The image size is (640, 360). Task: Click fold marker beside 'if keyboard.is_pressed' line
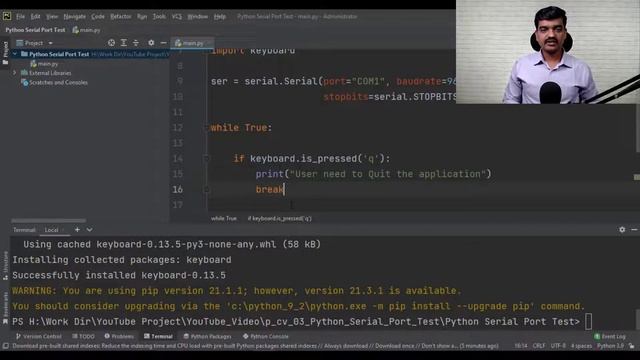point(206,158)
